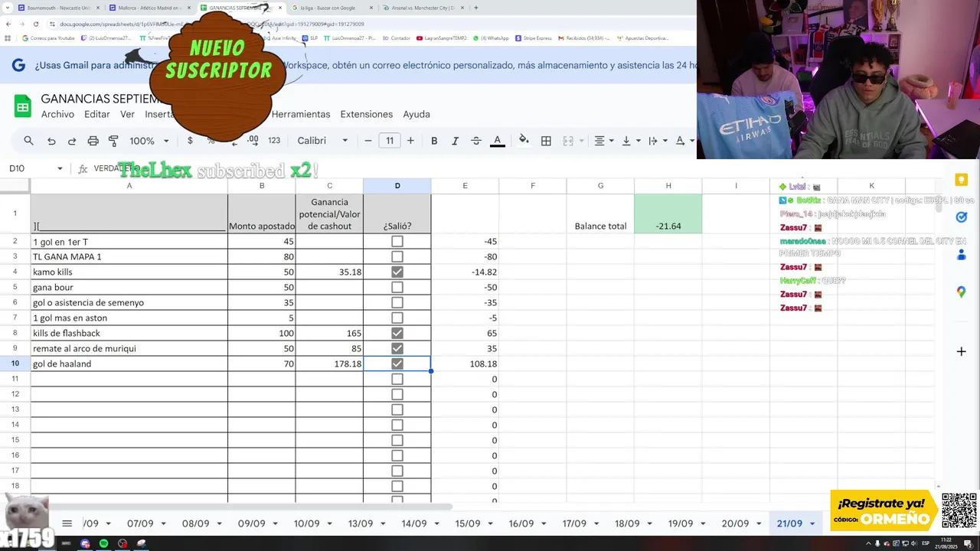Screen dimensions: 980x551
Task: Open more number formats (123)
Action: 274,141
